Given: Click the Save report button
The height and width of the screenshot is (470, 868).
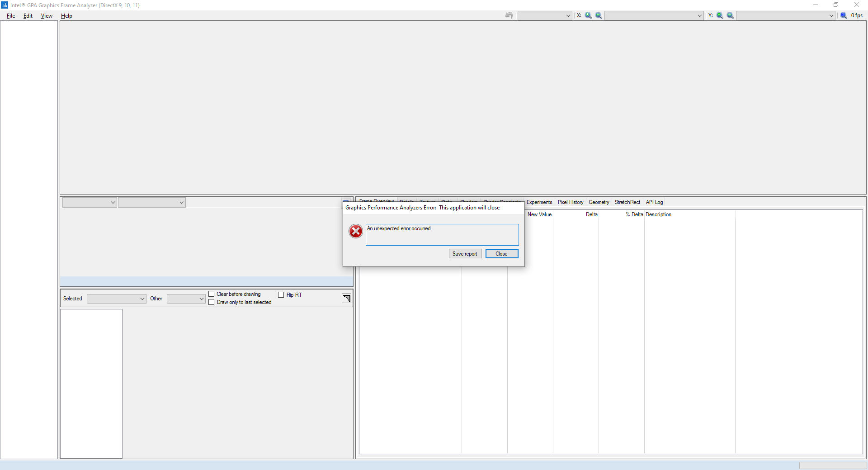Looking at the screenshot, I should (x=465, y=253).
